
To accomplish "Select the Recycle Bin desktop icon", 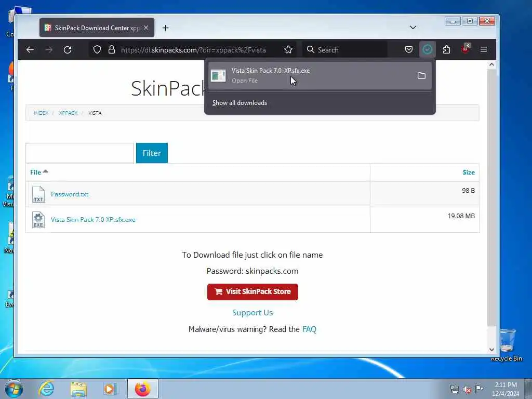I will 507,345.
